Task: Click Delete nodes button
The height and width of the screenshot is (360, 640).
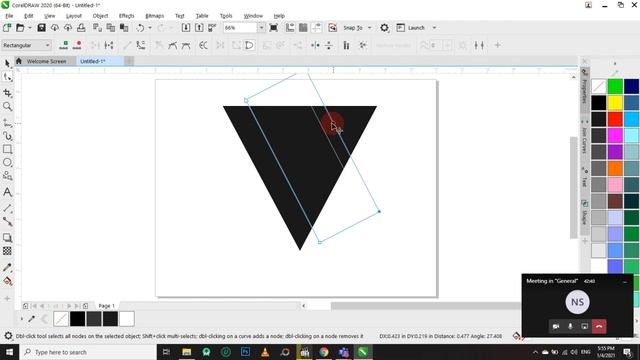Action: coord(77,45)
